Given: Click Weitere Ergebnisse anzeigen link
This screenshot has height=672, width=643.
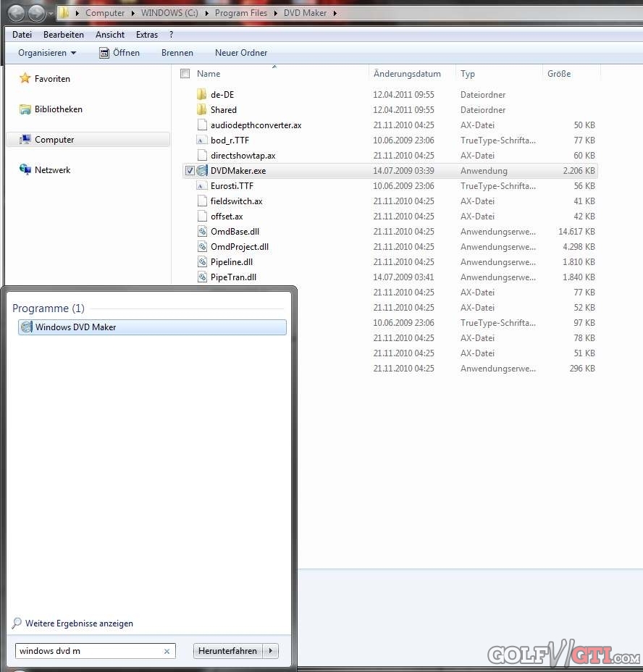Looking at the screenshot, I should click(x=79, y=623).
